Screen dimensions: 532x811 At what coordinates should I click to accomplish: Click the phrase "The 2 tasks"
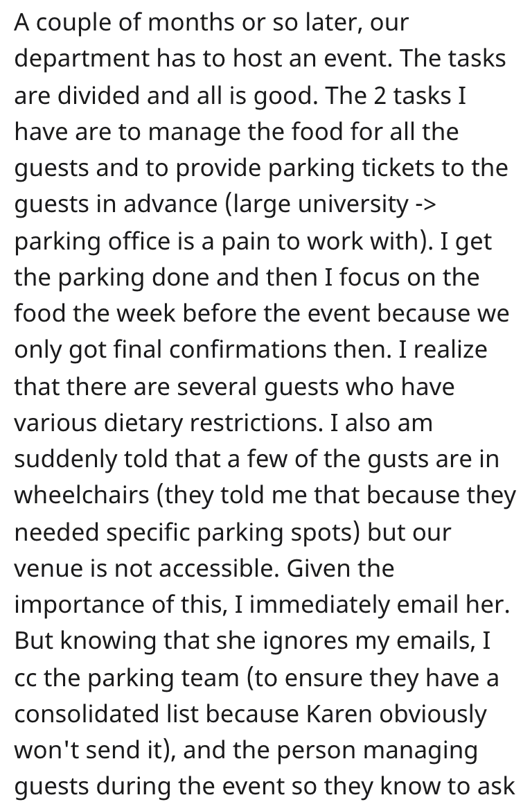click(384, 94)
